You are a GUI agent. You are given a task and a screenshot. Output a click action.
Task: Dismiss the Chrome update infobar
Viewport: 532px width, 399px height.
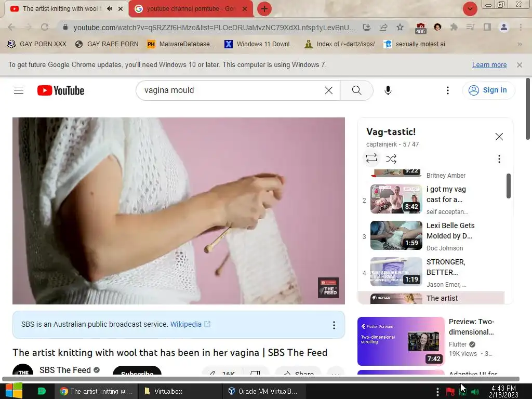(519, 65)
